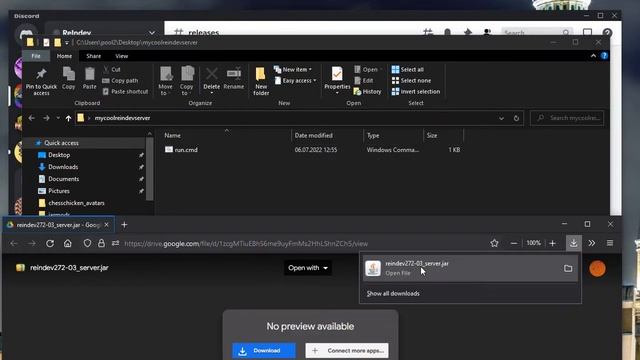Viewport: 640px width, 360px height.
Task: Click the Search mycoolreindevserver box
Action: (567, 118)
